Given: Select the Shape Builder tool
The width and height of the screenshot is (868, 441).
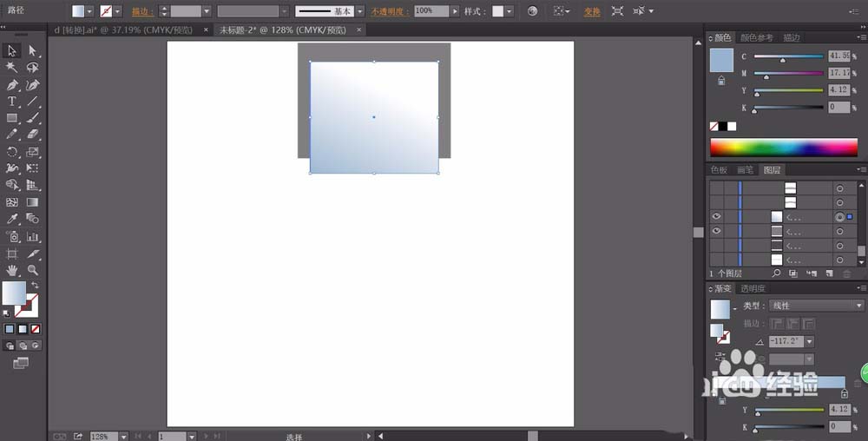Looking at the screenshot, I should click(11, 186).
